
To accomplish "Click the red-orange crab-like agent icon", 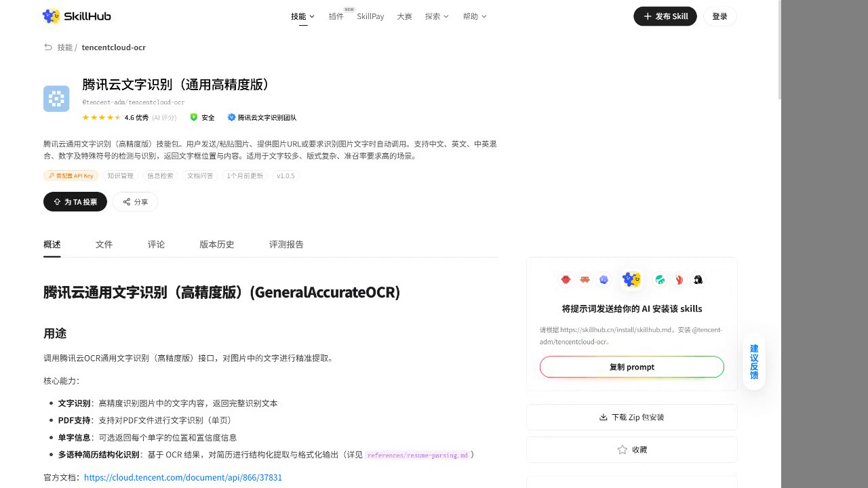I will 585,279.
